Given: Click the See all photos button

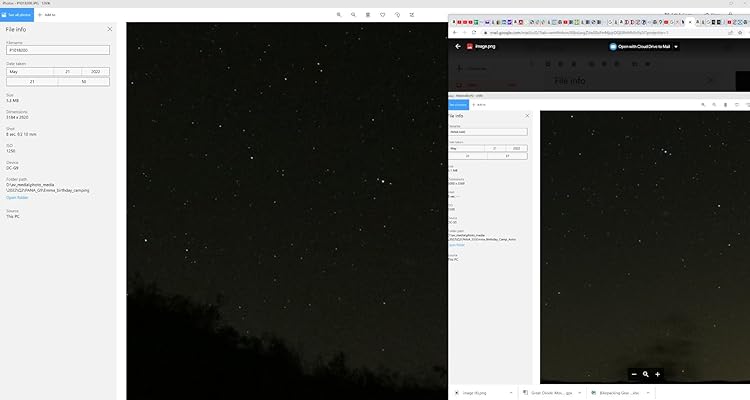Looking at the screenshot, I should click(x=17, y=15).
